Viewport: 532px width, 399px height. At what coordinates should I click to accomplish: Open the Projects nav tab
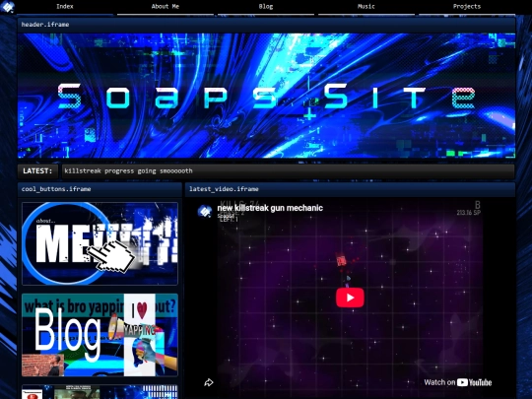coord(467,7)
